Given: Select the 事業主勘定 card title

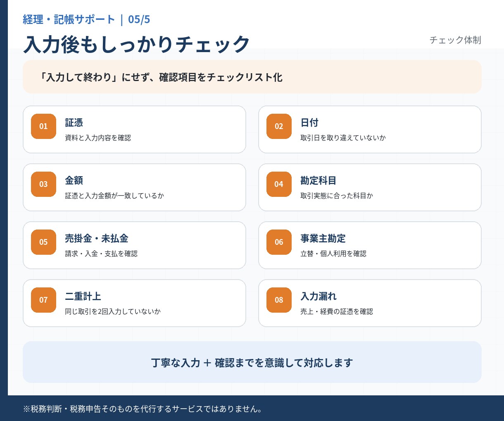Looking at the screenshot, I should coord(323,239).
